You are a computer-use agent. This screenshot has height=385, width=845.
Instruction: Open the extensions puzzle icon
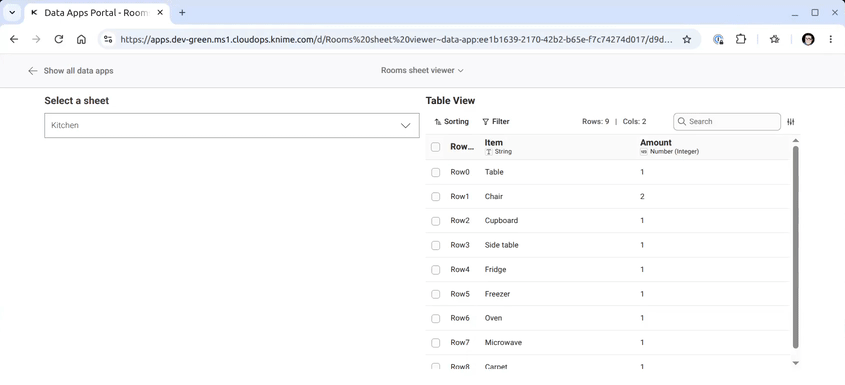(x=741, y=39)
